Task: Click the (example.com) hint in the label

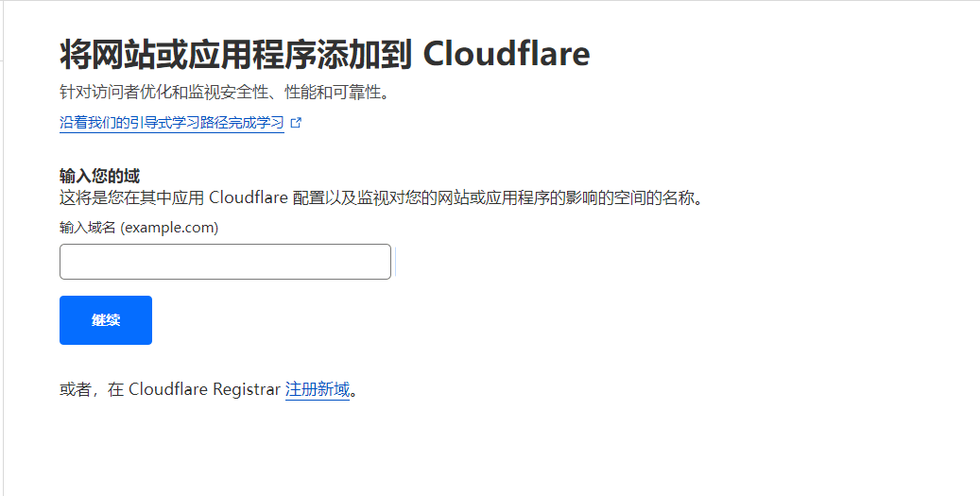Action: coord(169,228)
